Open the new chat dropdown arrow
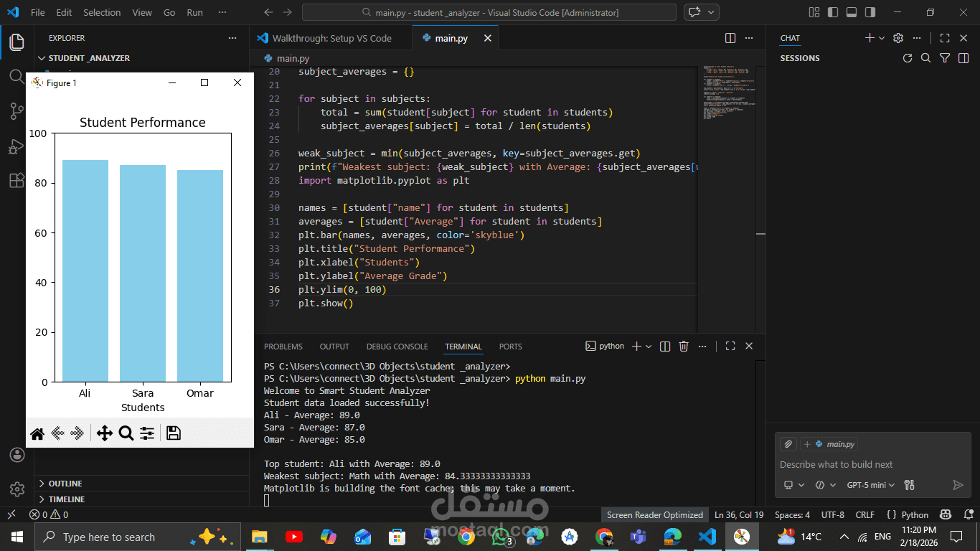980x551 pixels. [882, 38]
